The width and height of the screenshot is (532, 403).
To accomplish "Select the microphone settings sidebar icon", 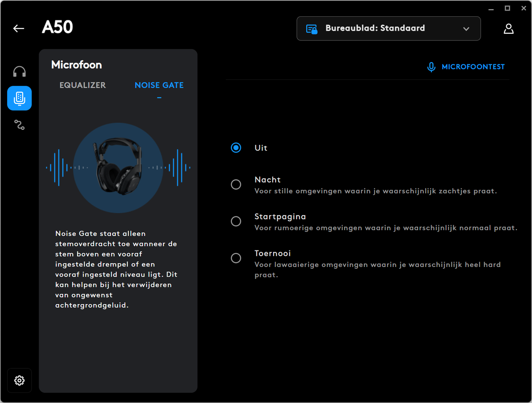I will point(20,98).
